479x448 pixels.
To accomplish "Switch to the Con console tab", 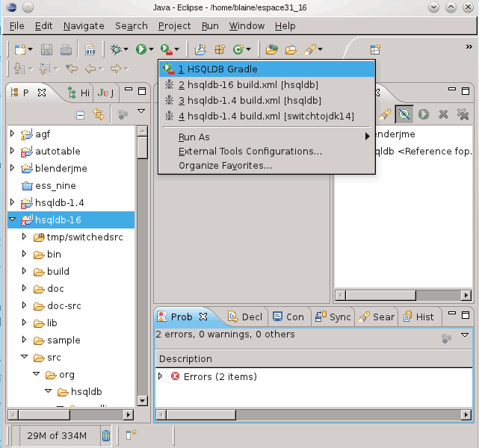I will point(288,317).
